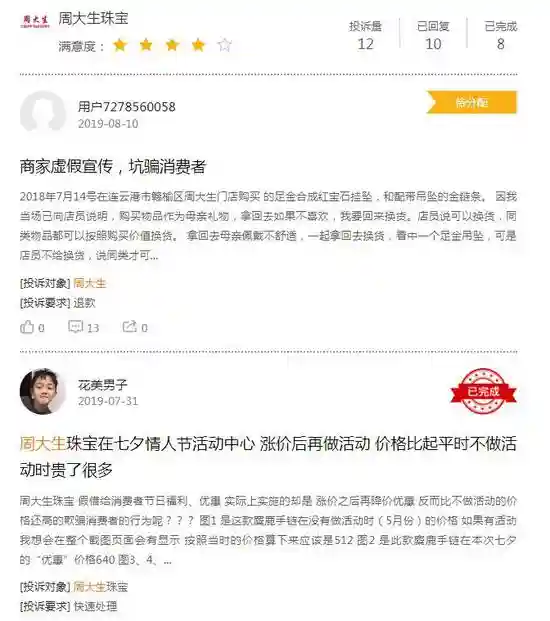Select the 已回复 10 statistic

pyautogui.click(x=433, y=36)
